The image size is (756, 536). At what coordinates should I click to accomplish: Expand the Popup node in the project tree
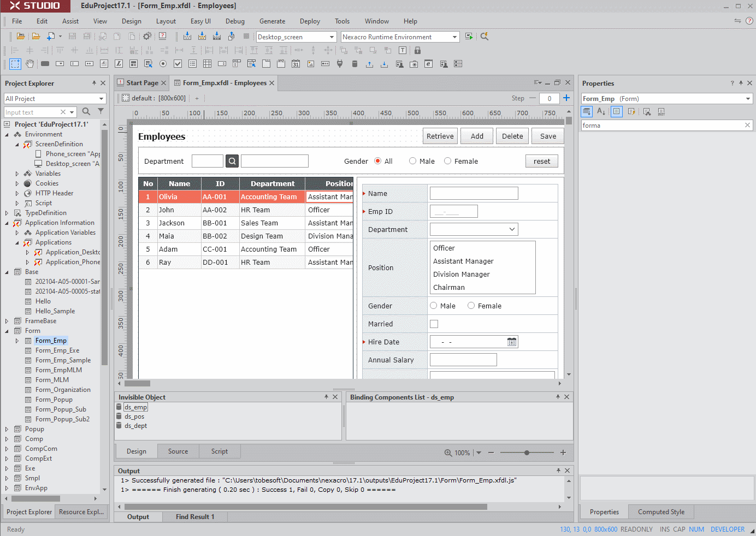tap(7, 429)
